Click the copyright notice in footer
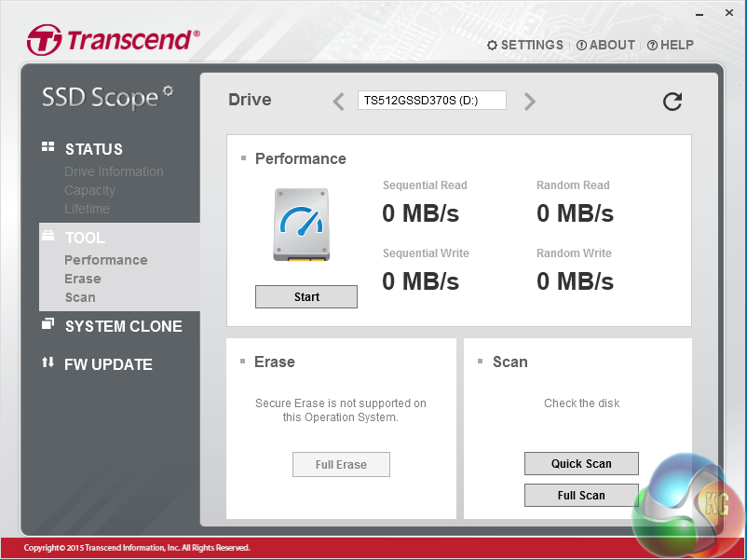The image size is (747, 560). pos(137,548)
